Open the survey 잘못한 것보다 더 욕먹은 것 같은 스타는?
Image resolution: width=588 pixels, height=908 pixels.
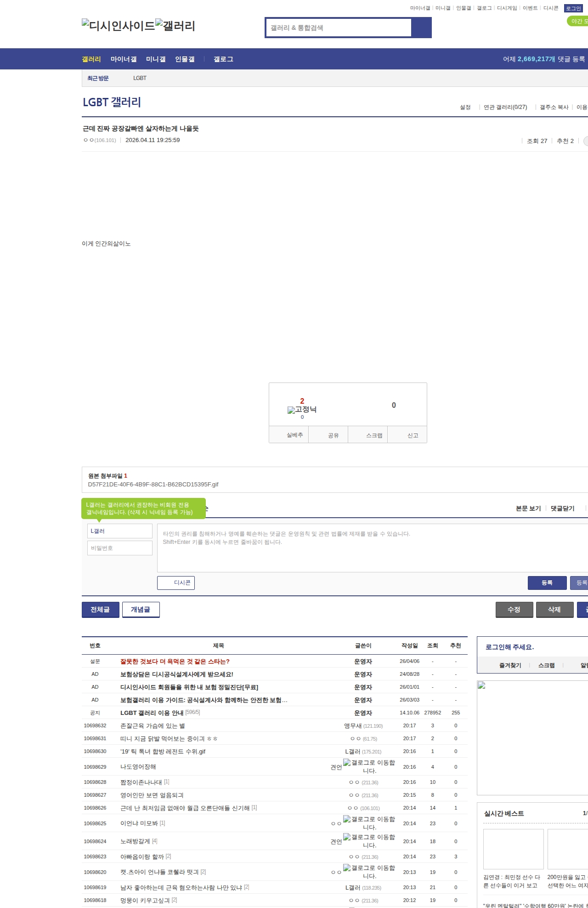175,662
